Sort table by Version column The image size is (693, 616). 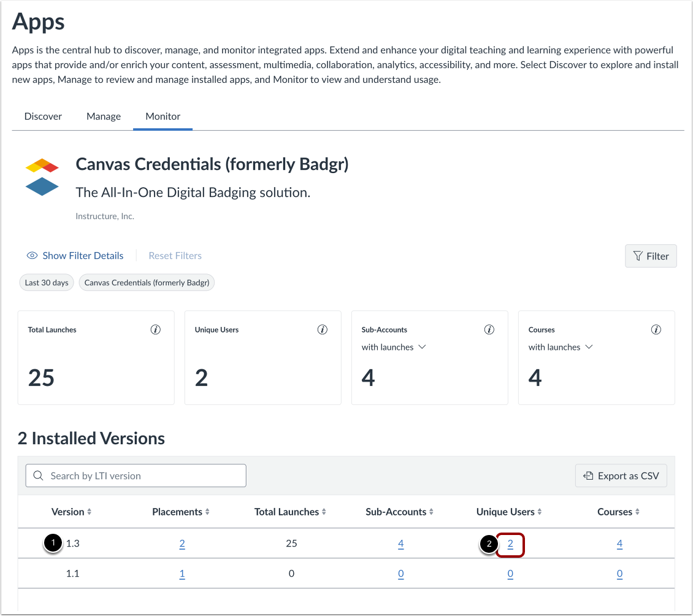71,512
